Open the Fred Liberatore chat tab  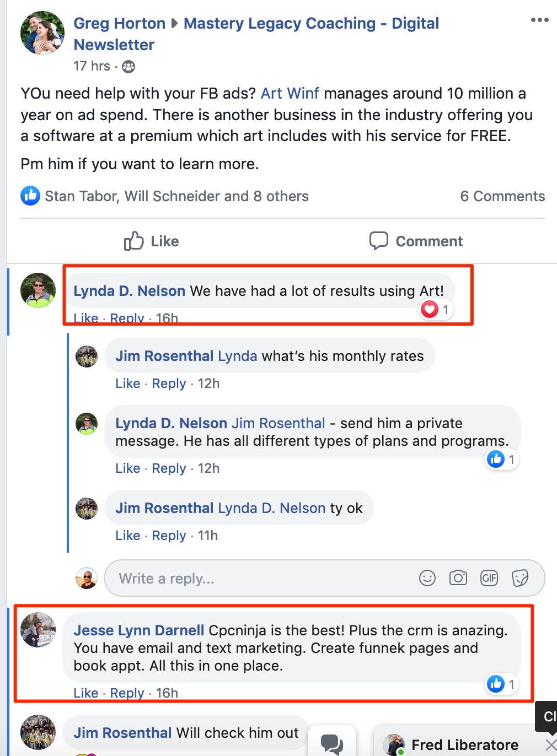tap(465, 744)
